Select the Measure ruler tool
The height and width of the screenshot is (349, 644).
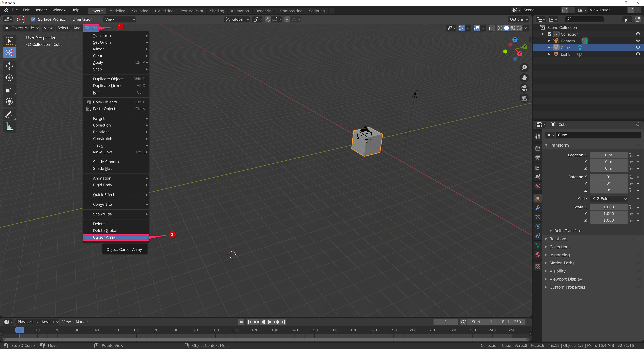tap(10, 127)
